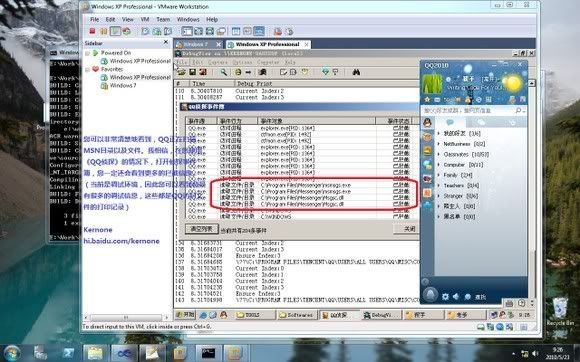Click the Take Snapshot icon in VMware toolbar
The height and width of the screenshot is (362, 580).
(x=145, y=31)
